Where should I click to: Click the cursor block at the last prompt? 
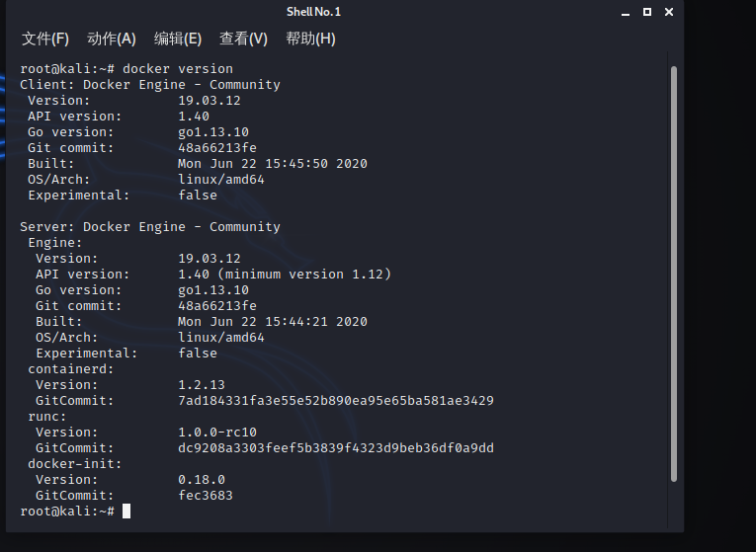[126, 512]
